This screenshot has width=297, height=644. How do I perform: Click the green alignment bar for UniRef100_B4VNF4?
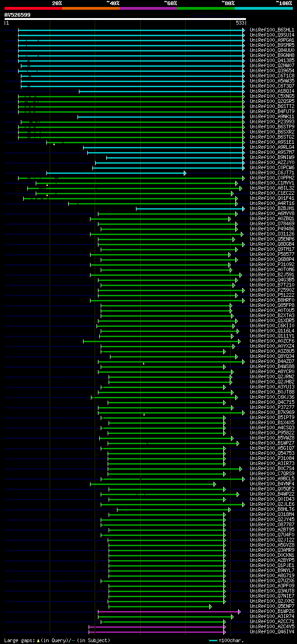pyautogui.click(x=153, y=484)
